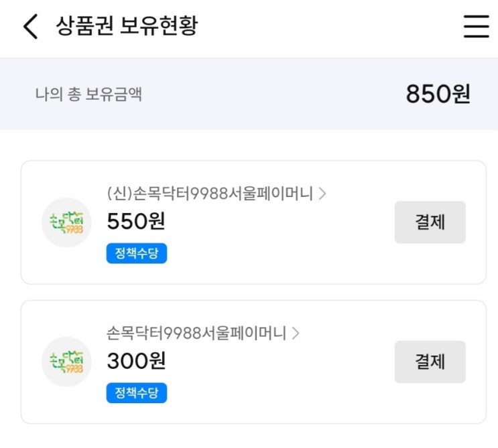The width and height of the screenshot is (498, 448).
Task: Go back using the top-left arrow
Action: point(30,27)
